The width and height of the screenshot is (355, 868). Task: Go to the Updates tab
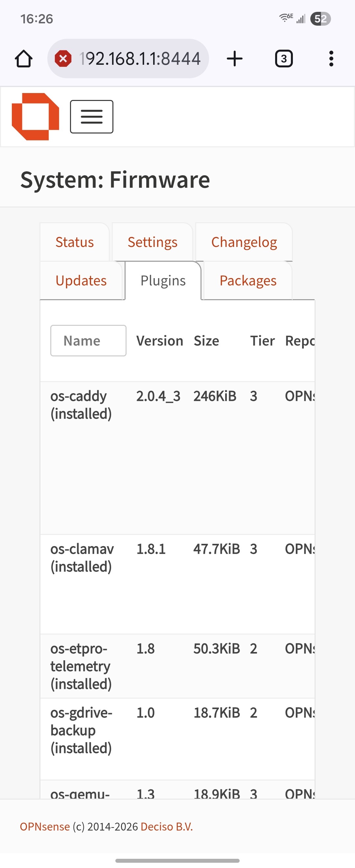coord(81,281)
